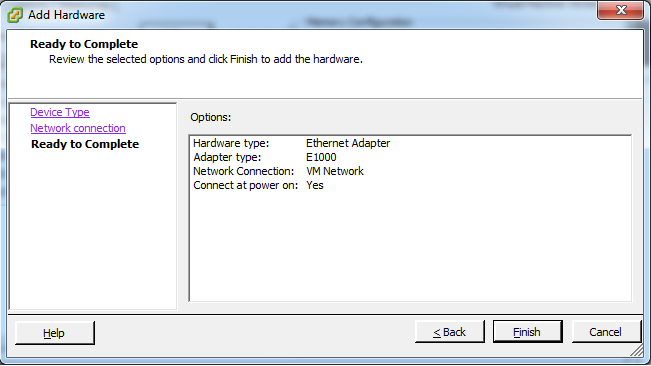651x366 pixels.
Task: Cancel the Add Hardware wizard
Action: coord(606,332)
